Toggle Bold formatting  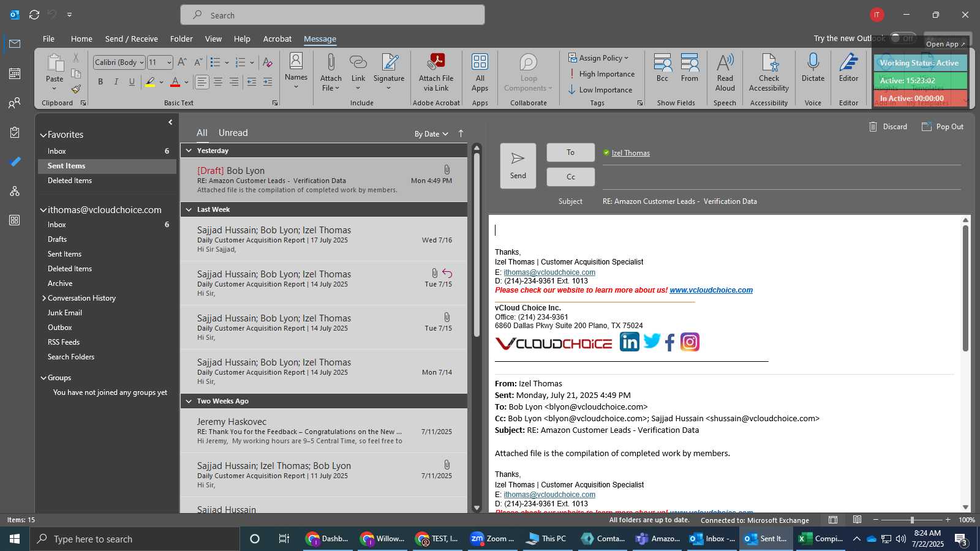coord(100,81)
